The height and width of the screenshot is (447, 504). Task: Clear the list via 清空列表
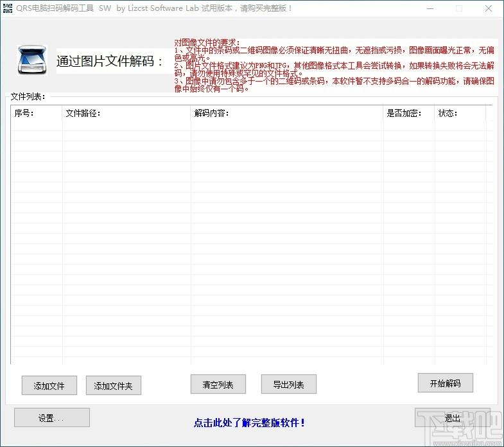(218, 384)
